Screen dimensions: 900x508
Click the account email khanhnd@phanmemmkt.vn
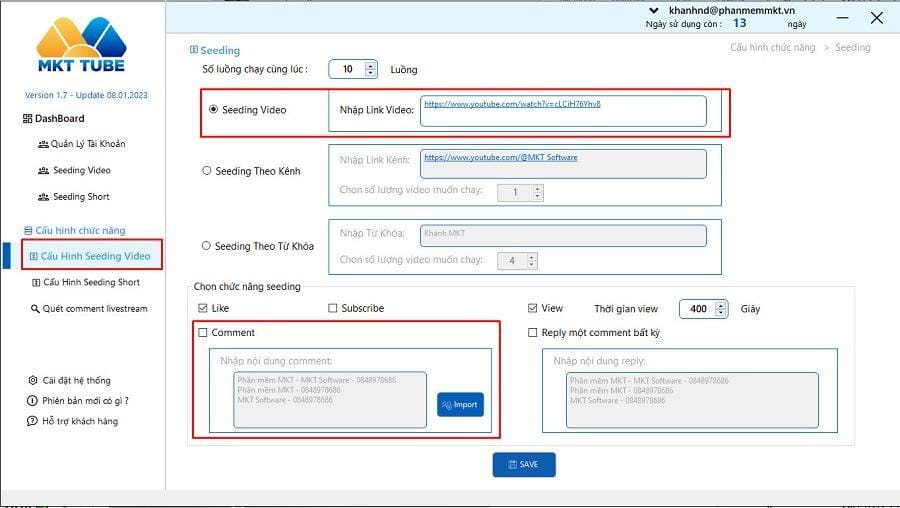[732, 10]
